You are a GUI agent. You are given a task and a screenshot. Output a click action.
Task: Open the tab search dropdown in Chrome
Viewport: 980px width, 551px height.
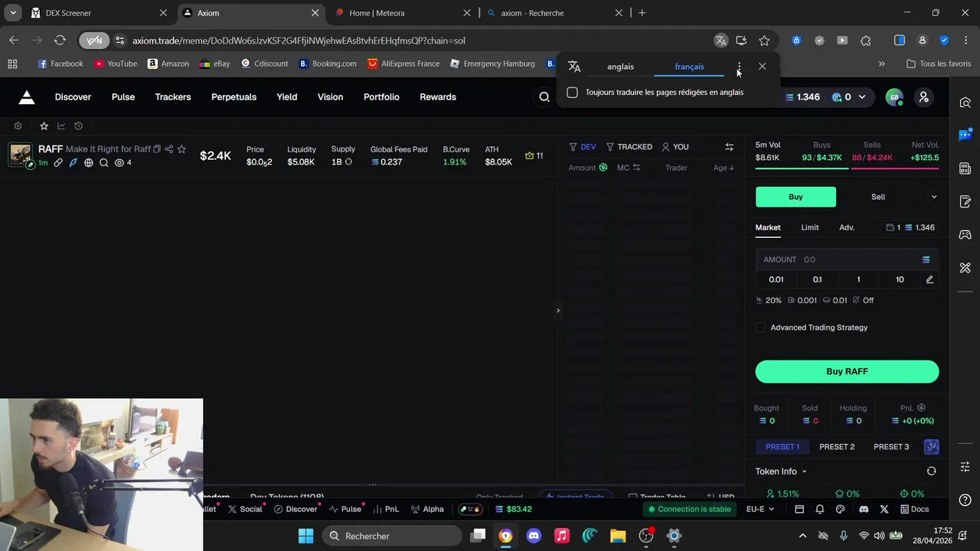[13, 13]
